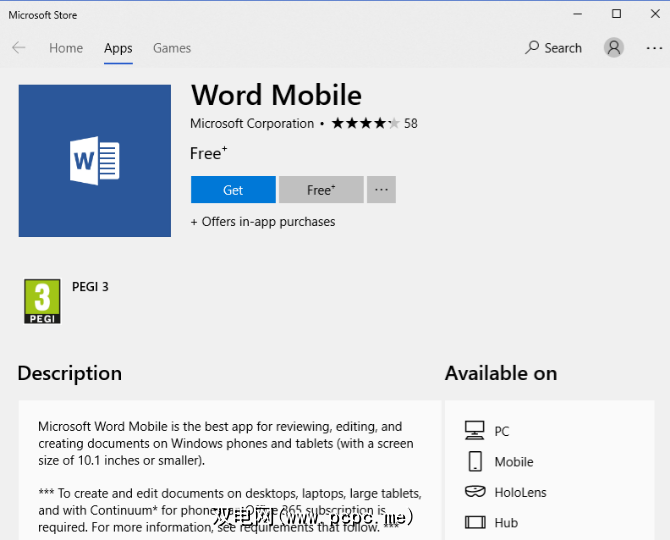Click the HoloLens headset icon
The image size is (670, 540).
tap(475, 492)
